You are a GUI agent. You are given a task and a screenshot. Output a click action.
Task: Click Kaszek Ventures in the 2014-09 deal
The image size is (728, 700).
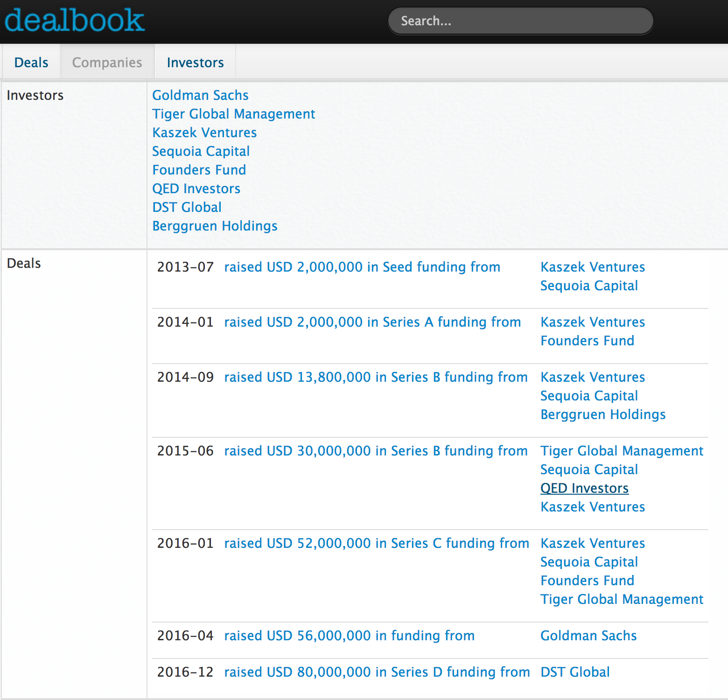593,377
